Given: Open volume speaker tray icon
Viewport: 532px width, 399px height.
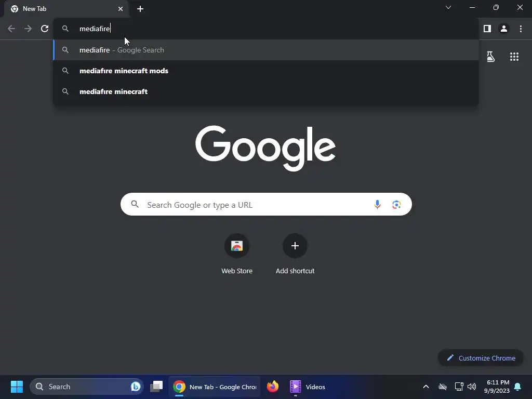Looking at the screenshot, I should (x=472, y=387).
